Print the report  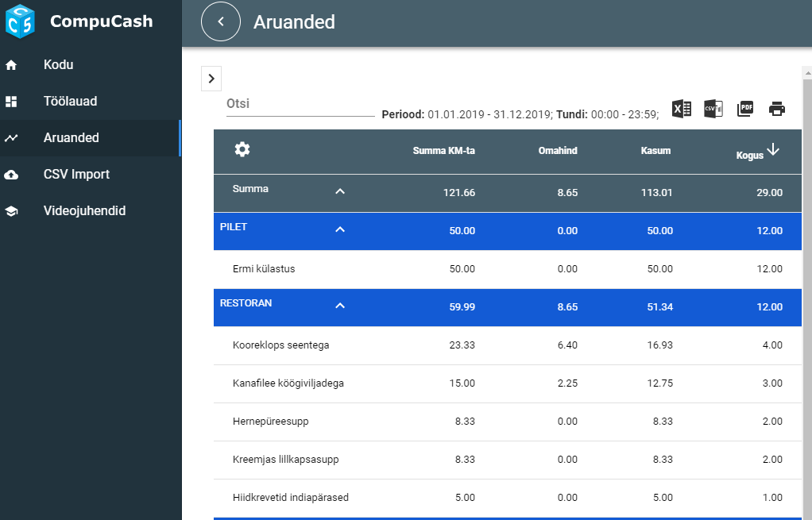click(776, 110)
